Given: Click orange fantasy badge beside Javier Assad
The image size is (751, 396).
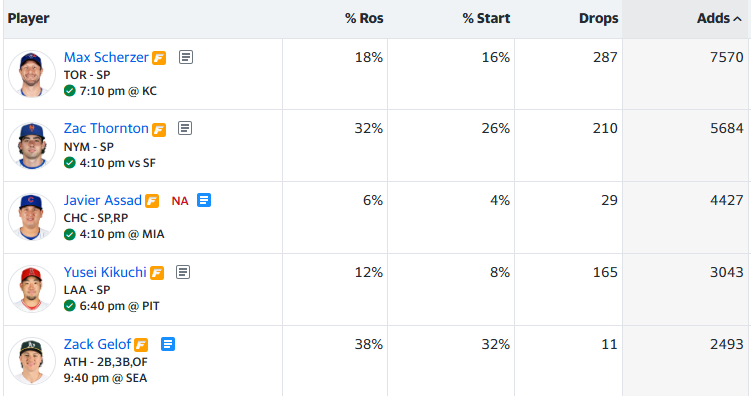Looking at the screenshot, I should click(x=152, y=201).
